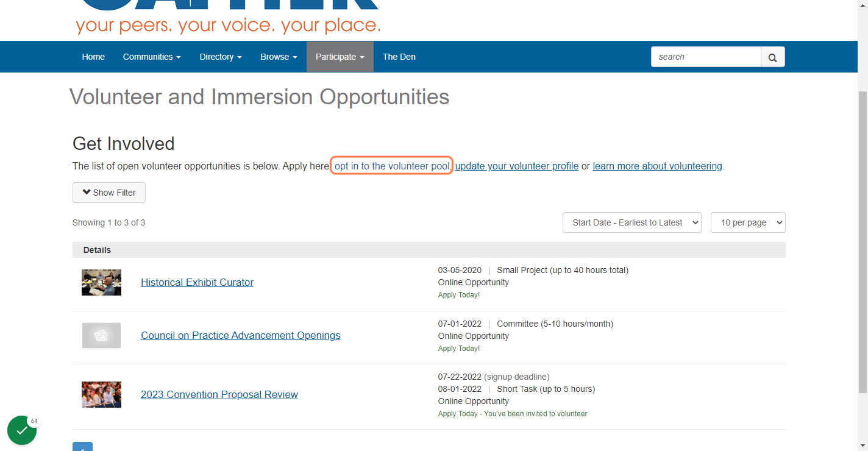This screenshot has width=868, height=451.
Task: Open the Participate menu
Action: pyautogui.click(x=340, y=57)
